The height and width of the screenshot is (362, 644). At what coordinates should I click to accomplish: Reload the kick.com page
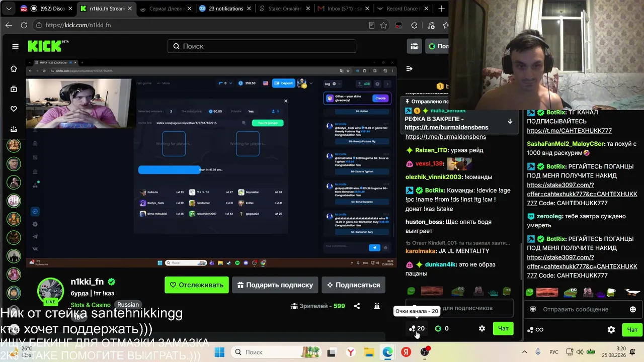click(24, 25)
